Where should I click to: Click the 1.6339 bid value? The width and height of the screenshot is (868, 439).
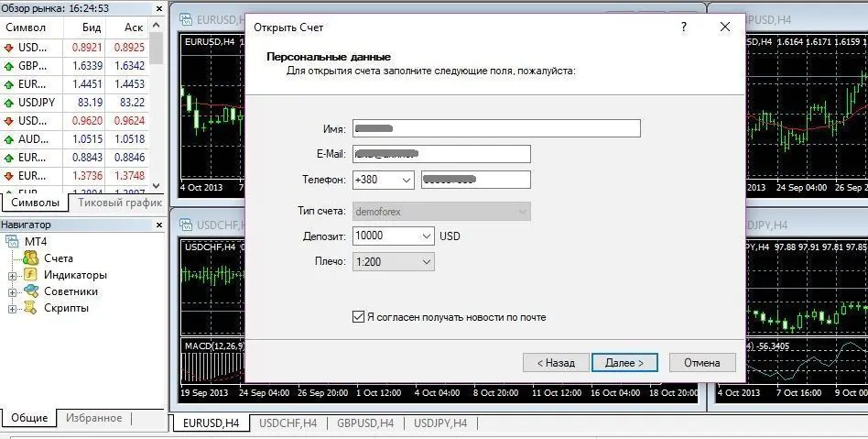coord(88,66)
